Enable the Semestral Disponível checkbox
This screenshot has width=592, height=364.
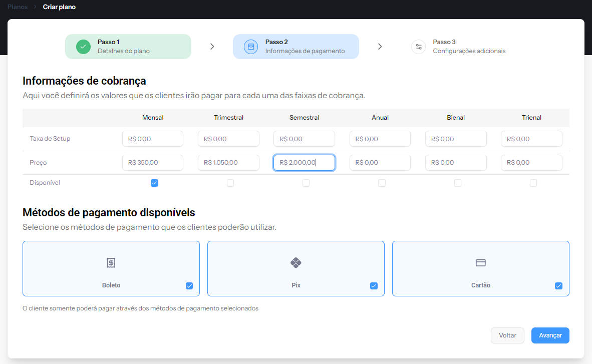click(x=306, y=183)
